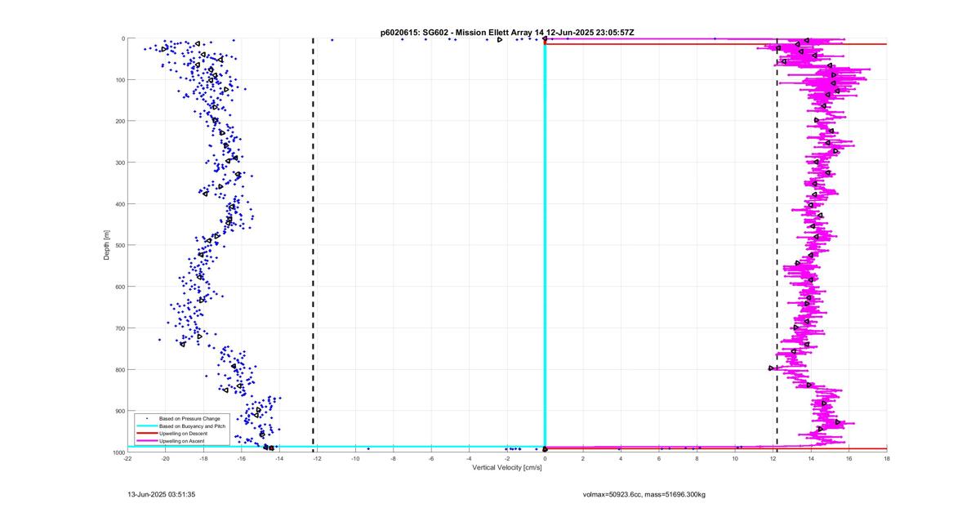Click legend entry 'Upwelling on Descent'
The width and height of the screenshot is (980, 508).
tap(184, 434)
